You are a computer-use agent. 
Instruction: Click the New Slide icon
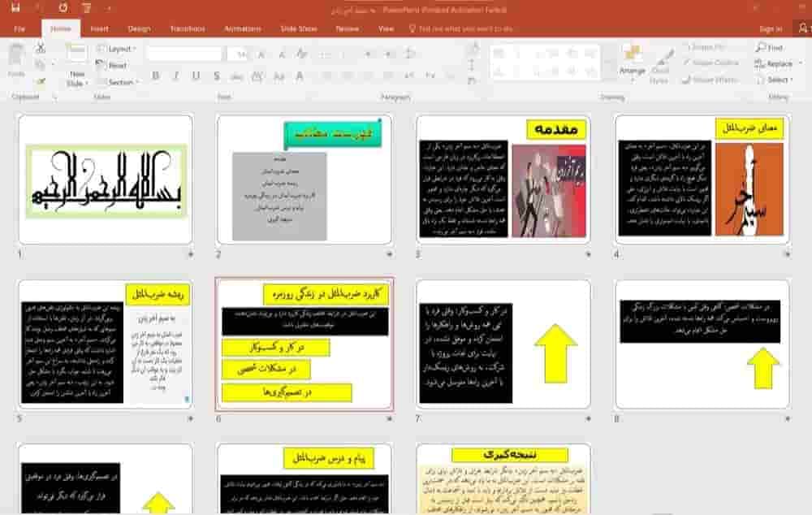coord(76,54)
